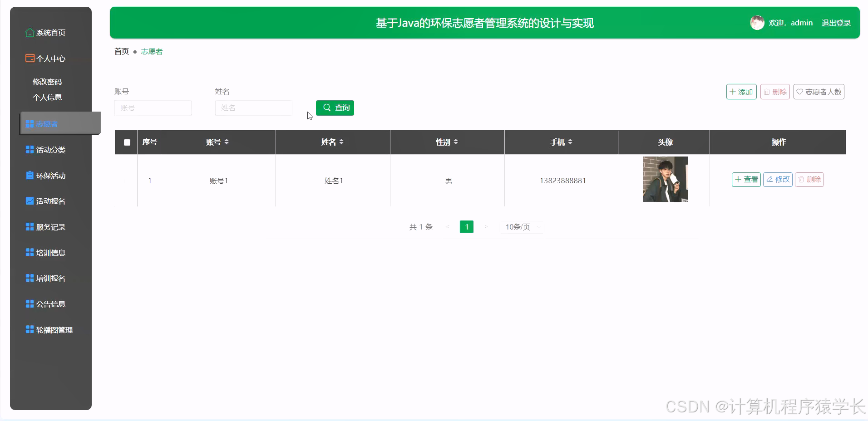Click the magnifier icon inside 查询 button

[327, 108]
